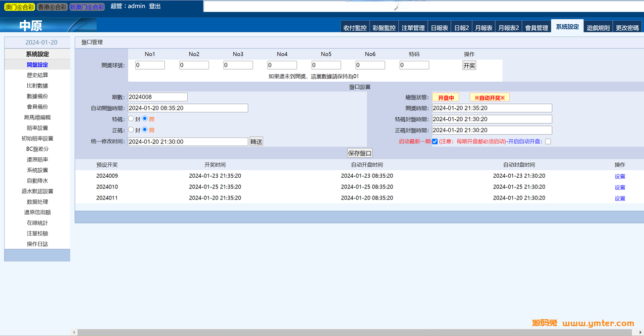Click the 期數 input field

pos(158,97)
